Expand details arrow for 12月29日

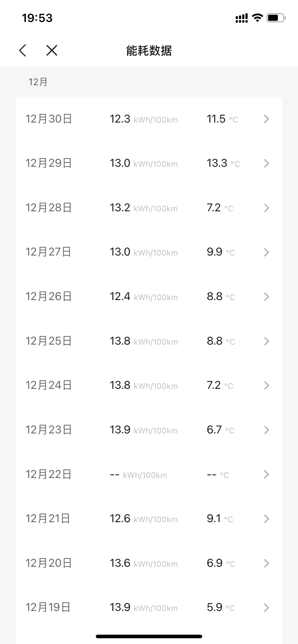coord(266,164)
